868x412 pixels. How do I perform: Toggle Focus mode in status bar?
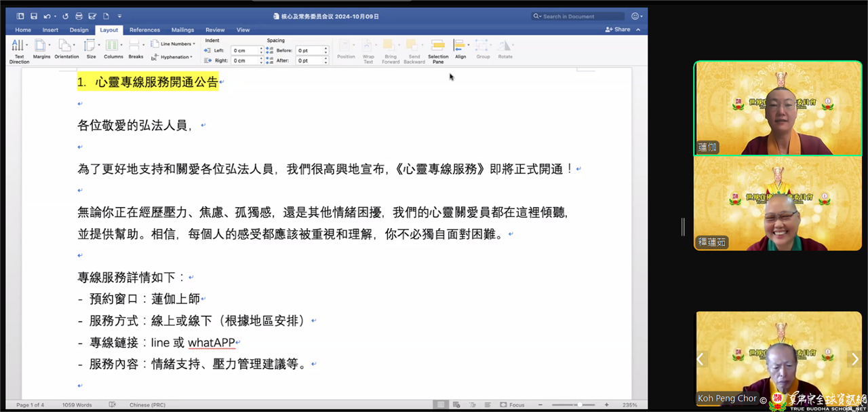[x=512, y=405]
